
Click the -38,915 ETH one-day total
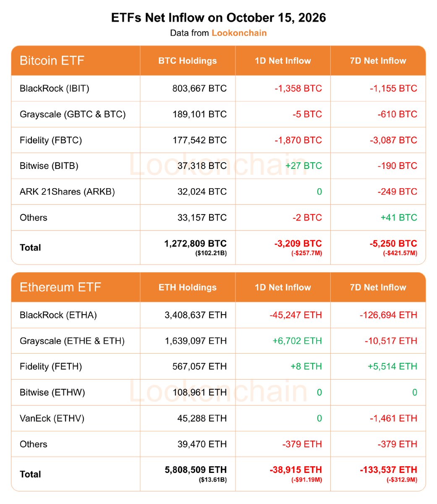point(296,470)
